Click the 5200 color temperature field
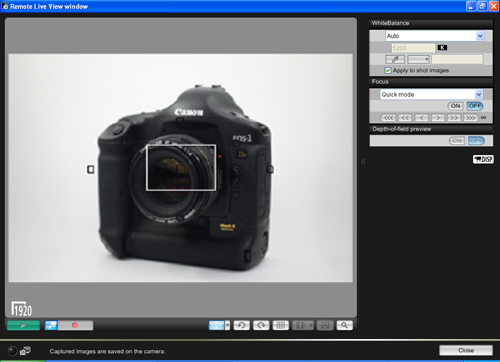The width and height of the screenshot is (500, 362). coord(413,48)
